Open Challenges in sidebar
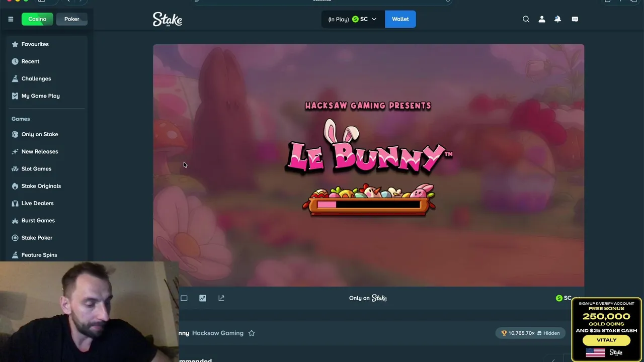 coord(47,78)
